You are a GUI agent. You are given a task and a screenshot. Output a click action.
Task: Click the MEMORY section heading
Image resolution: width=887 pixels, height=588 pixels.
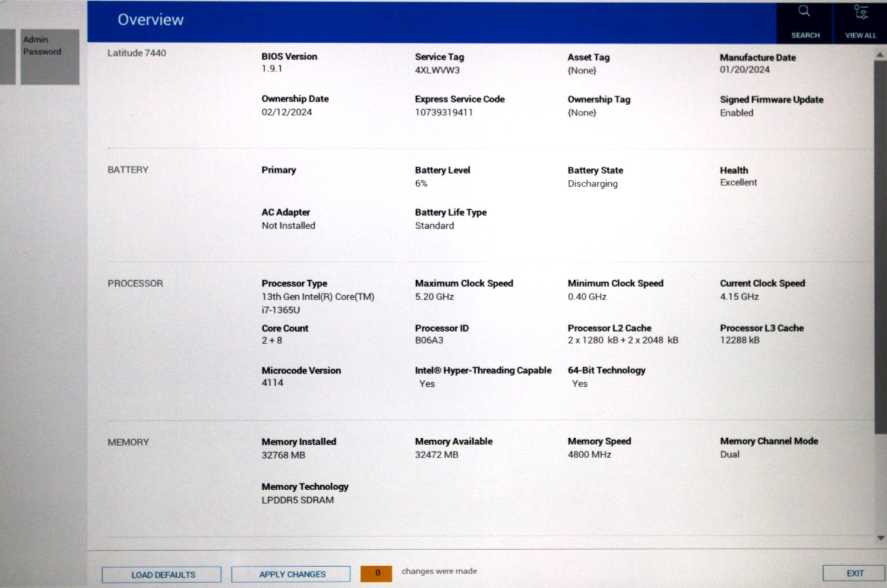pos(129,442)
